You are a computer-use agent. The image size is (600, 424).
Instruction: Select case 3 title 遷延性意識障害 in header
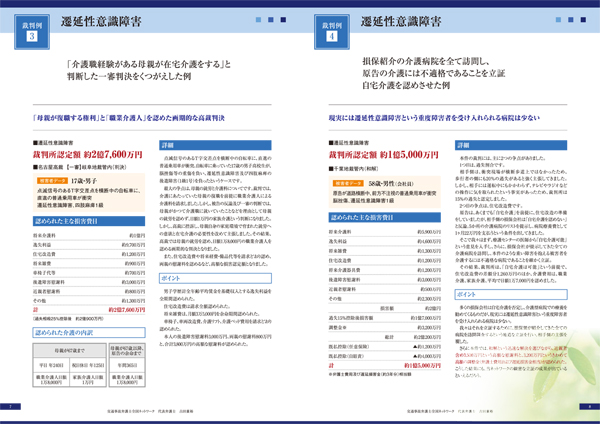[x=101, y=21]
